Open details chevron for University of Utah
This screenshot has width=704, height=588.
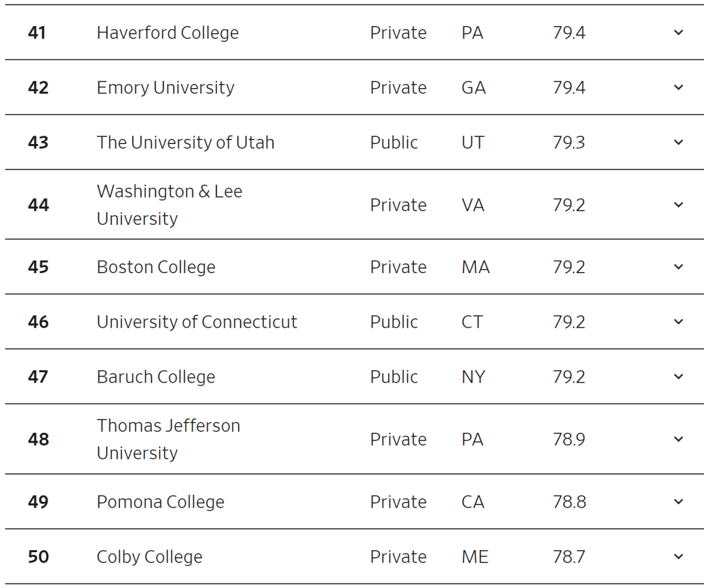tap(679, 142)
